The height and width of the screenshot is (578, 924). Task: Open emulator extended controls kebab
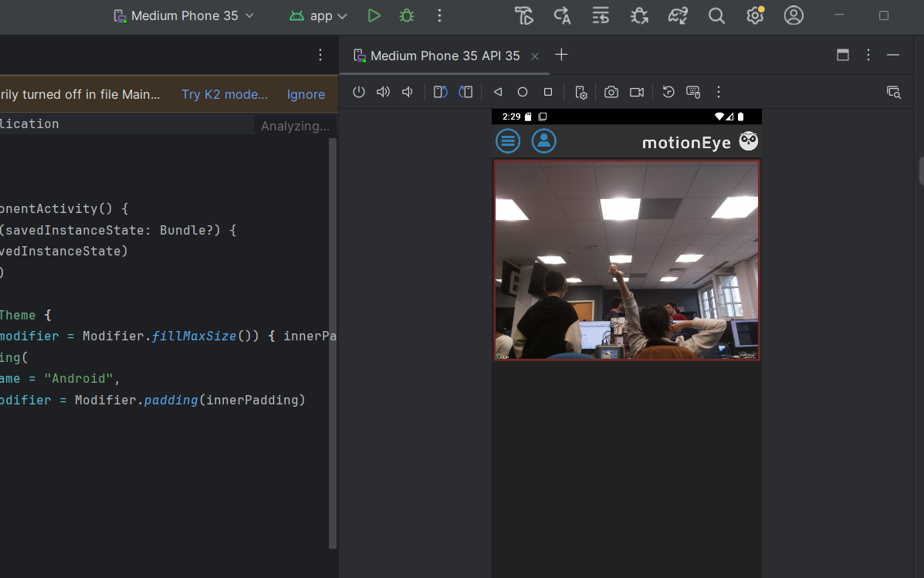[719, 92]
